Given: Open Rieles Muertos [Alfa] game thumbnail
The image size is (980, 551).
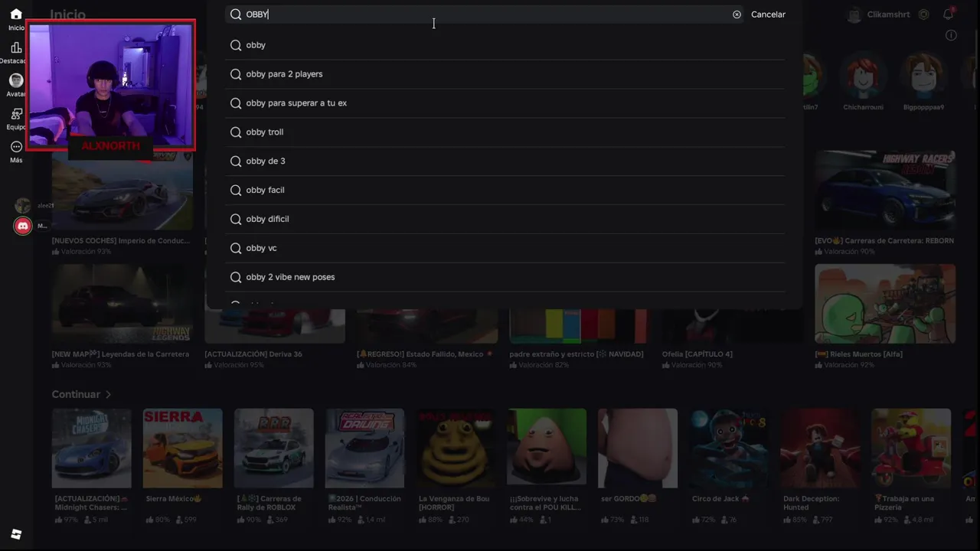Looking at the screenshot, I should click(x=885, y=304).
